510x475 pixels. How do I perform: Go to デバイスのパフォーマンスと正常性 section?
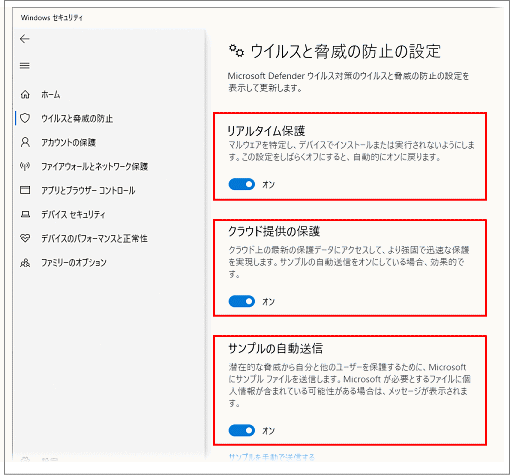tap(94, 238)
